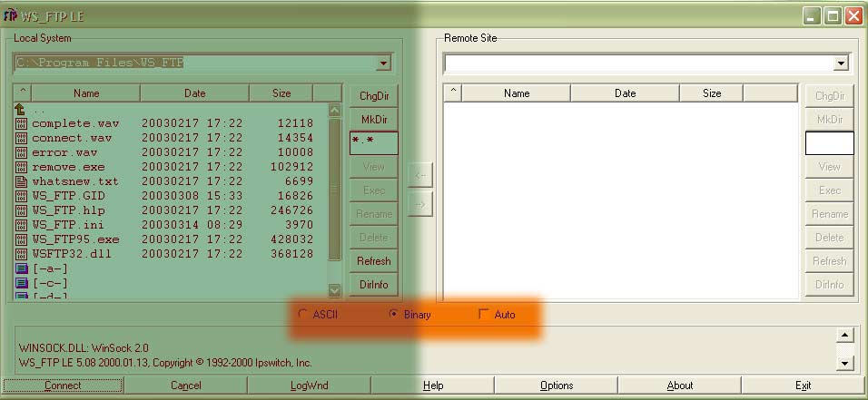Select the WS_FTP.ini file icon
Image resolution: width=868 pixels, height=400 pixels.
21,225
